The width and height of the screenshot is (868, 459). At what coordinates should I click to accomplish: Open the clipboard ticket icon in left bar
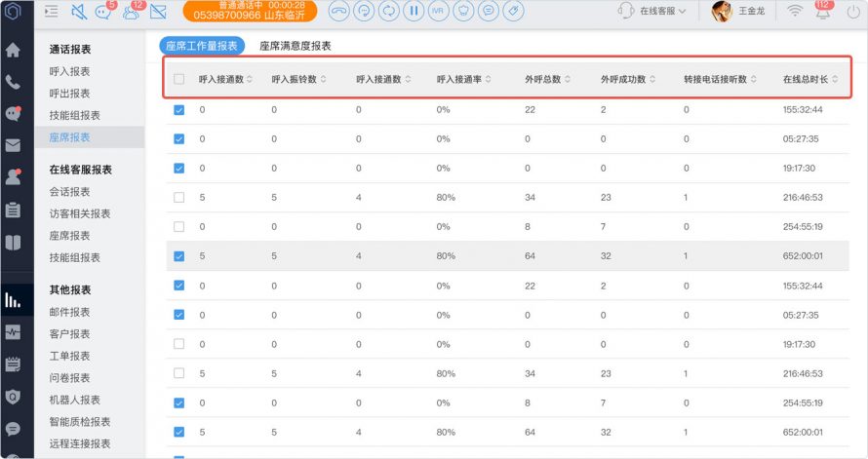point(13,210)
